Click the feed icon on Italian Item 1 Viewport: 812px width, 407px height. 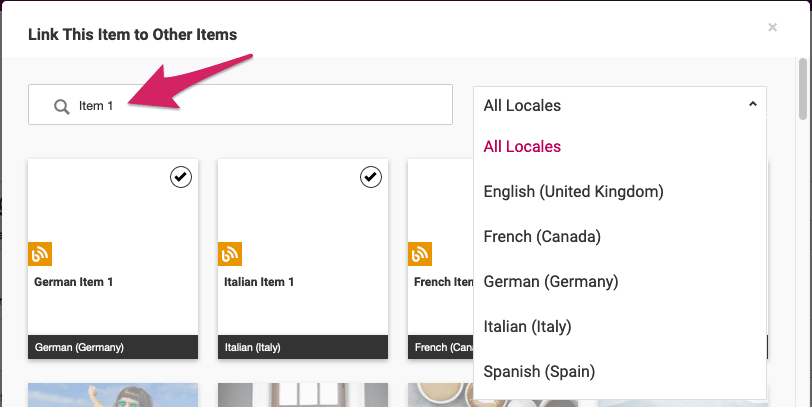[230, 254]
